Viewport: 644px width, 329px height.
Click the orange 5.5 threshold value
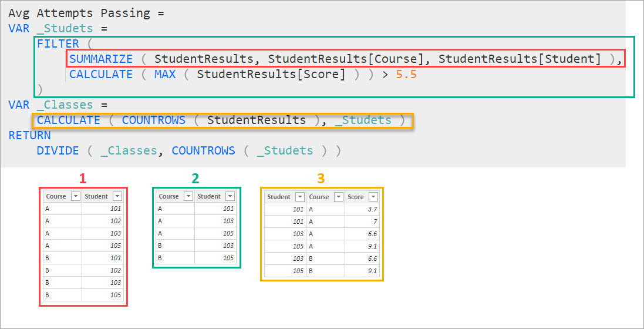[407, 74]
